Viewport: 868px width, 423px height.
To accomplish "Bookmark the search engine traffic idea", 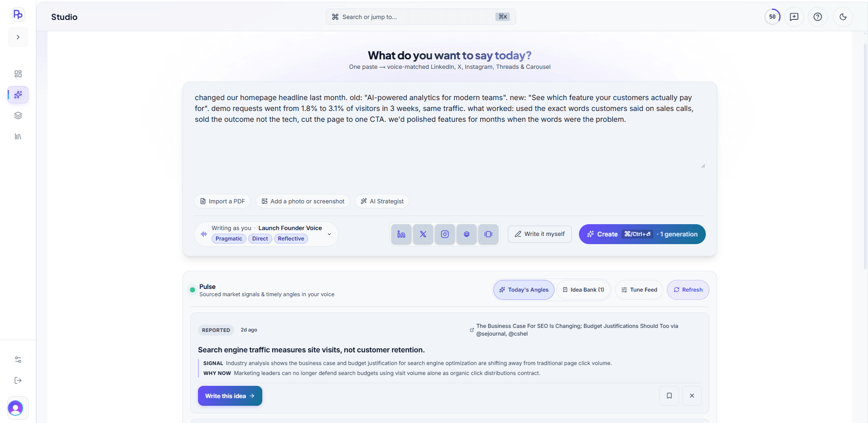I will (669, 396).
